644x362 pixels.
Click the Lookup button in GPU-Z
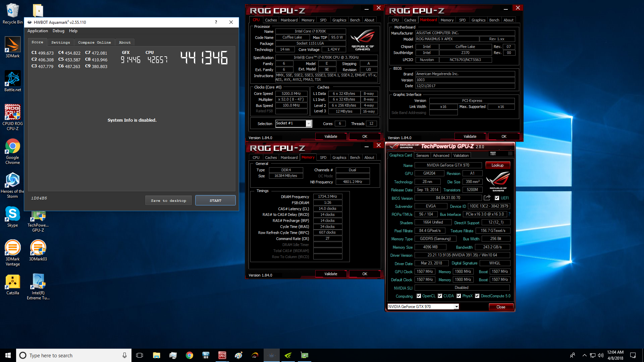click(x=497, y=165)
